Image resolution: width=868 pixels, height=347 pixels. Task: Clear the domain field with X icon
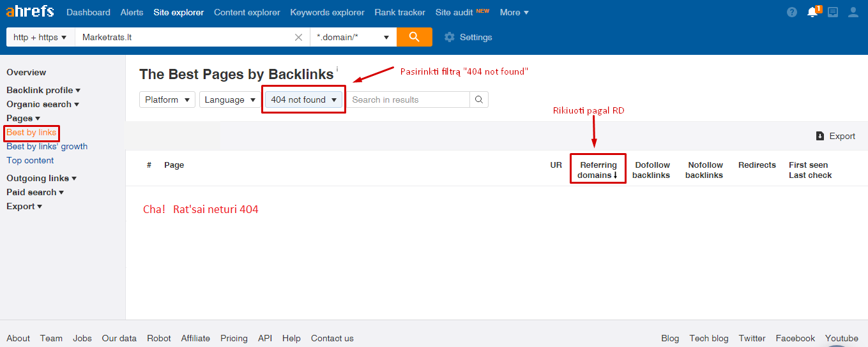[x=298, y=37]
